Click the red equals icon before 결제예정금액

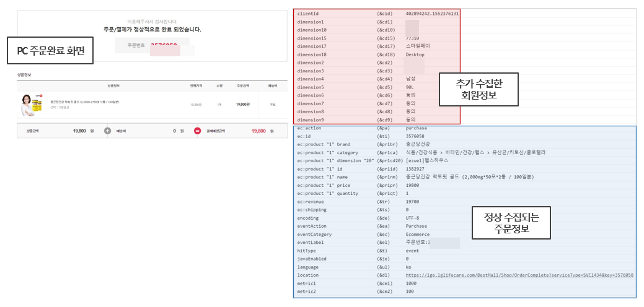(x=197, y=131)
